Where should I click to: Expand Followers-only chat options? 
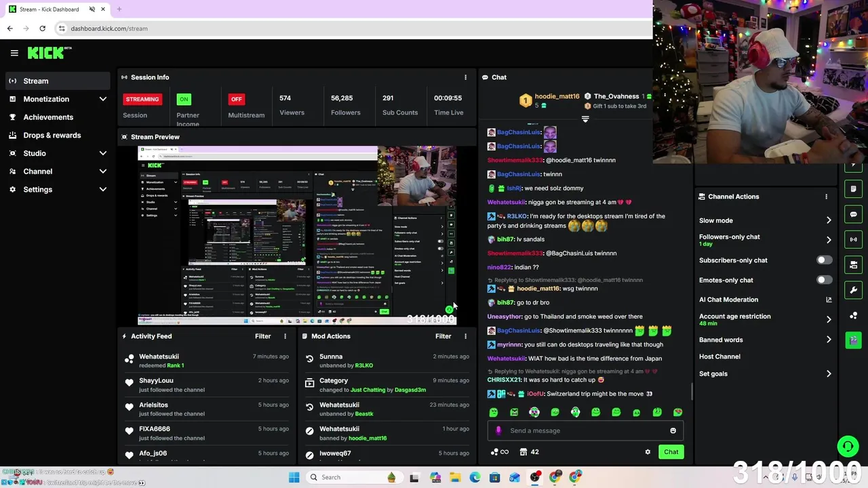(829, 240)
